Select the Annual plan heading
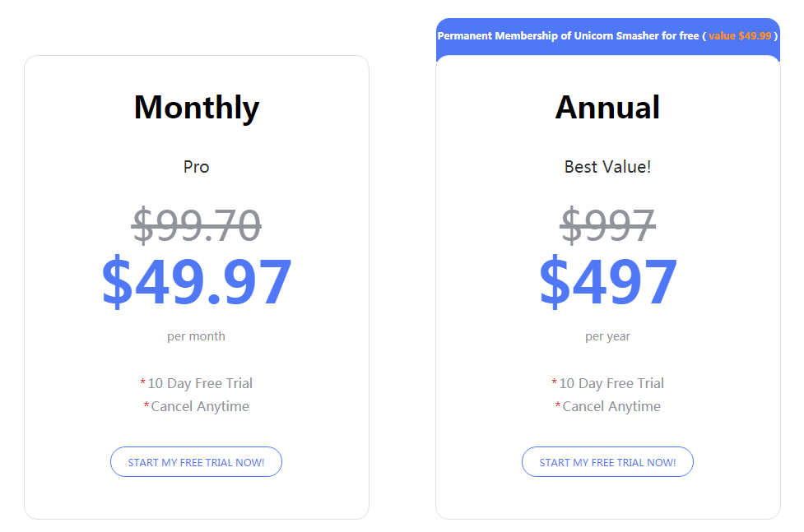The width and height of the screenshot is (804, 532). (x=607, y=108)
